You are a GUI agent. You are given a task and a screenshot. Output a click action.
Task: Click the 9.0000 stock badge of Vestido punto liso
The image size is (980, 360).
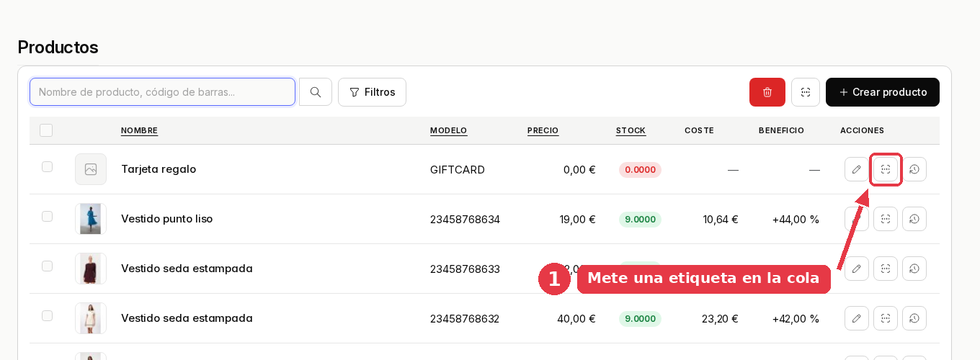coord(640,220)
